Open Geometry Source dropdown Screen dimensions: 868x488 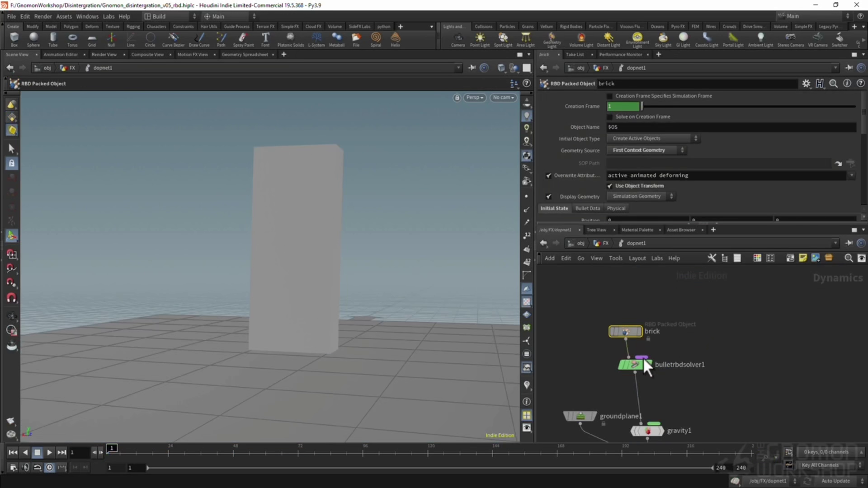(x=646, y=150)
